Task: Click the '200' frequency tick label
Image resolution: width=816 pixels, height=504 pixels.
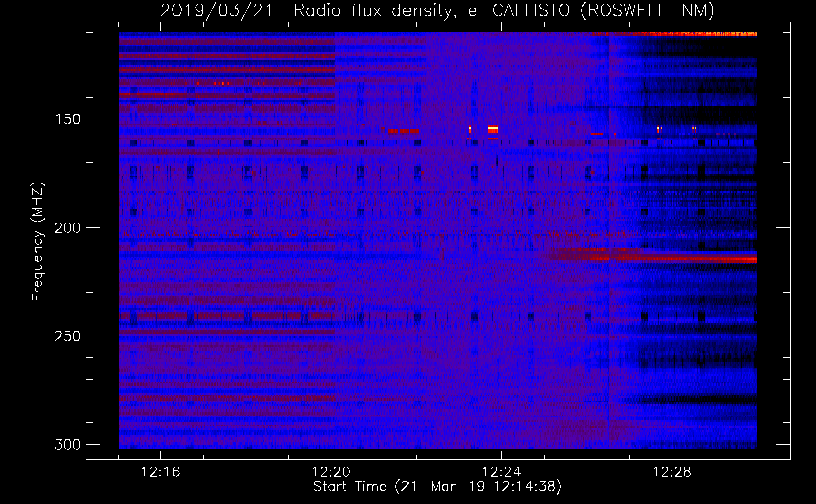Action: coord(68,228)
